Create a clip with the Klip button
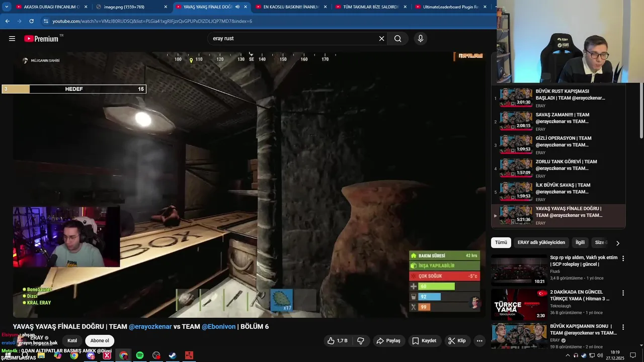This screenshot has height=362, width=644. coord(457,341)
